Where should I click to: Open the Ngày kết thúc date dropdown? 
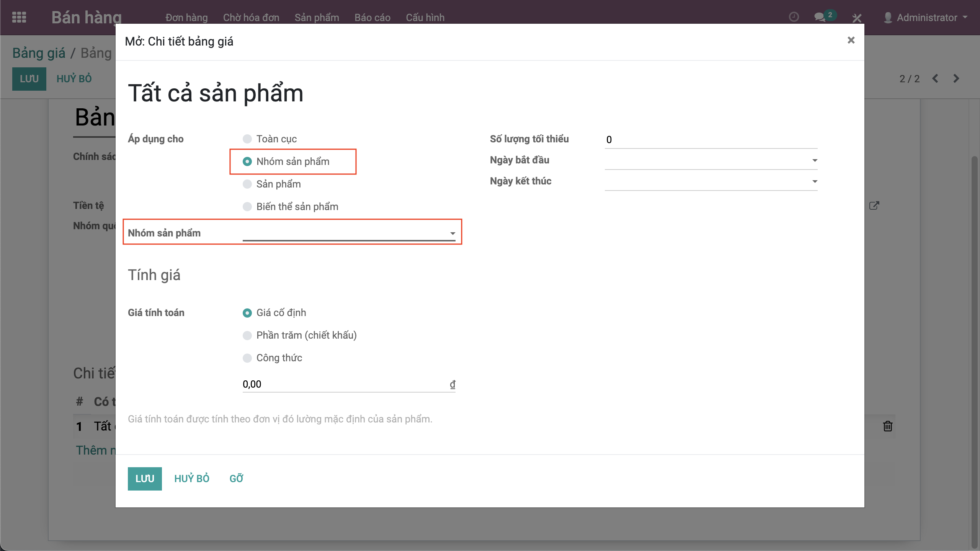815,181
